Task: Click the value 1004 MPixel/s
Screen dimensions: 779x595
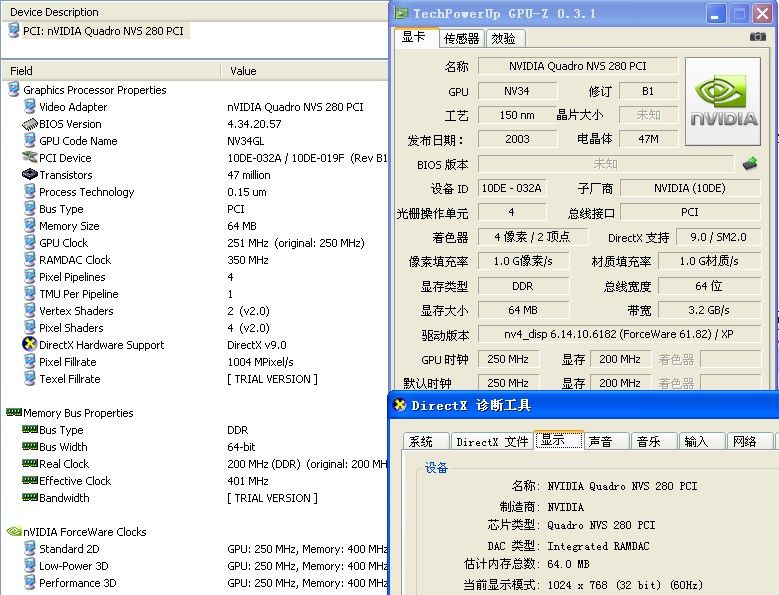Action: pyautogui.click(x=260, y=362)
